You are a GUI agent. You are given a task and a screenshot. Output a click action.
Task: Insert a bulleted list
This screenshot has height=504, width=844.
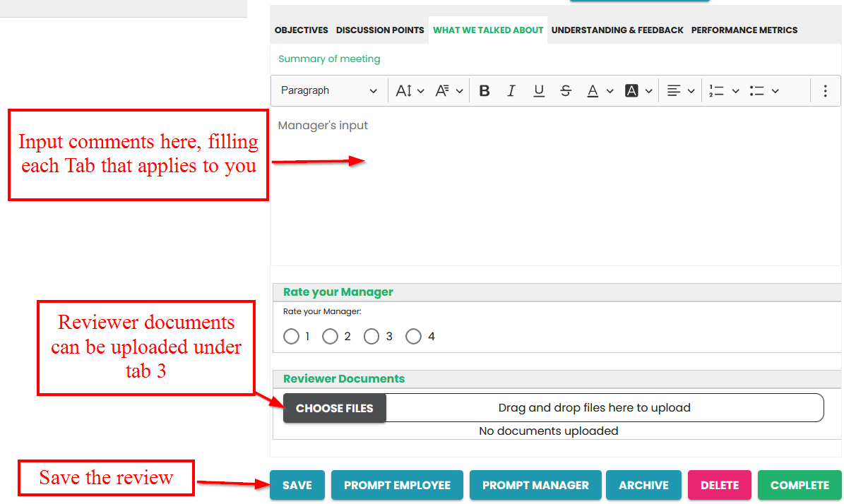point(757,91)
